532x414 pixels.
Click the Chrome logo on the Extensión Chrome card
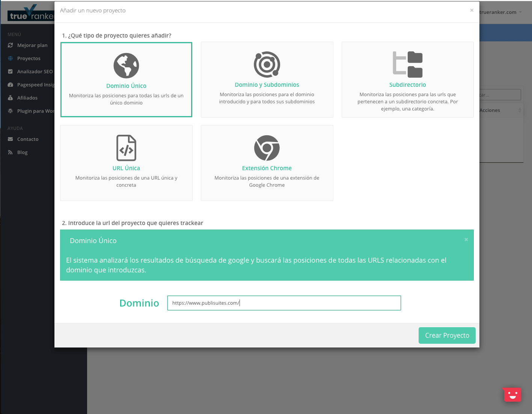click(x=267, y=148)
